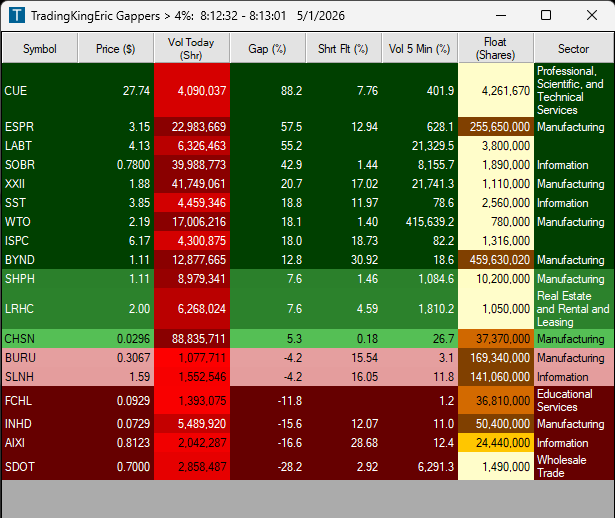
Task: Select the SHPH symbol cell
Action: (x=40, y=279)
